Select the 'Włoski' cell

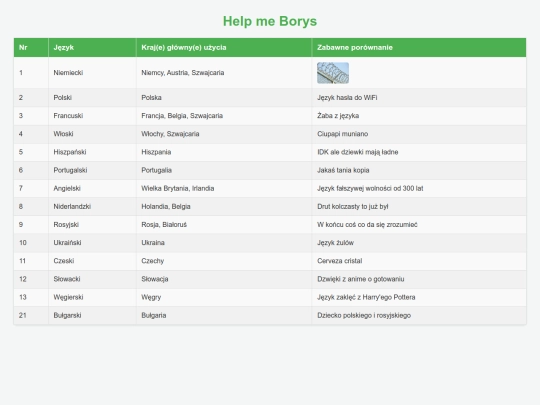coord(92,134)
